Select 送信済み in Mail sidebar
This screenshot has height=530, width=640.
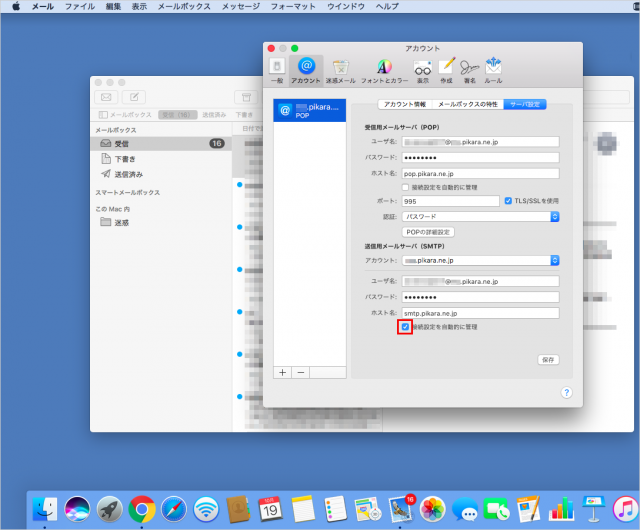pos(161,174)
